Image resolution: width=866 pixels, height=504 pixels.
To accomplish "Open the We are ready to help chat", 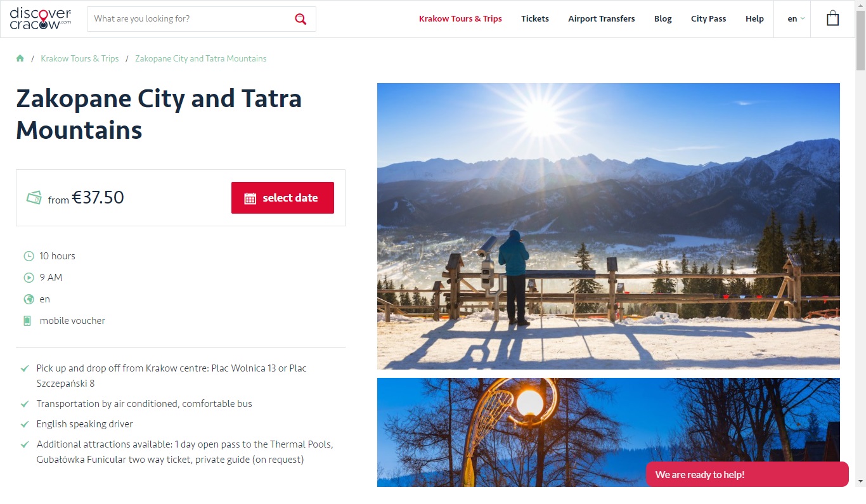I will [747, 474].
